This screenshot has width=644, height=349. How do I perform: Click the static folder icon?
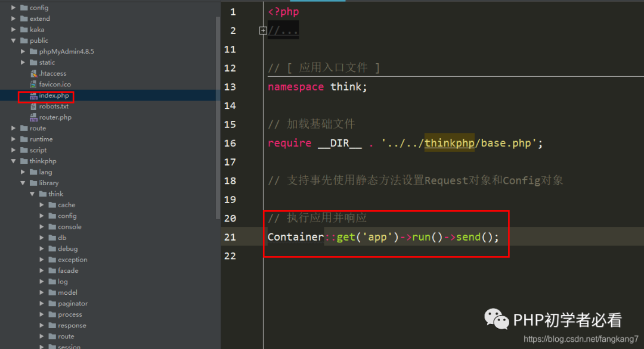pos(33,63)
